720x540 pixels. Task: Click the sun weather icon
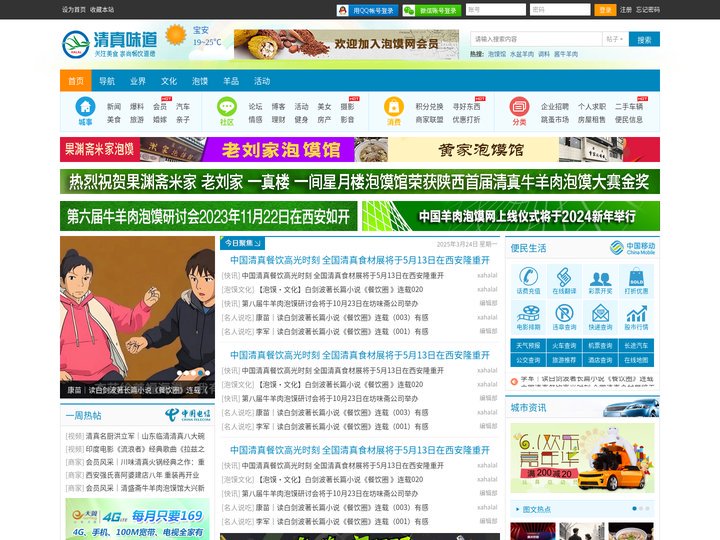click(x=175, y=35)
